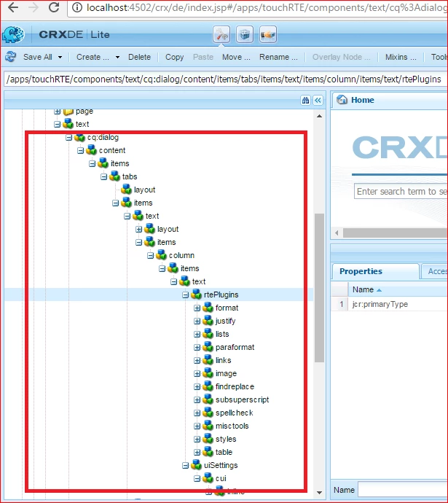Click the node icon of links
Image resolution: width=448 pixels, height=503 pixels.
208,360
